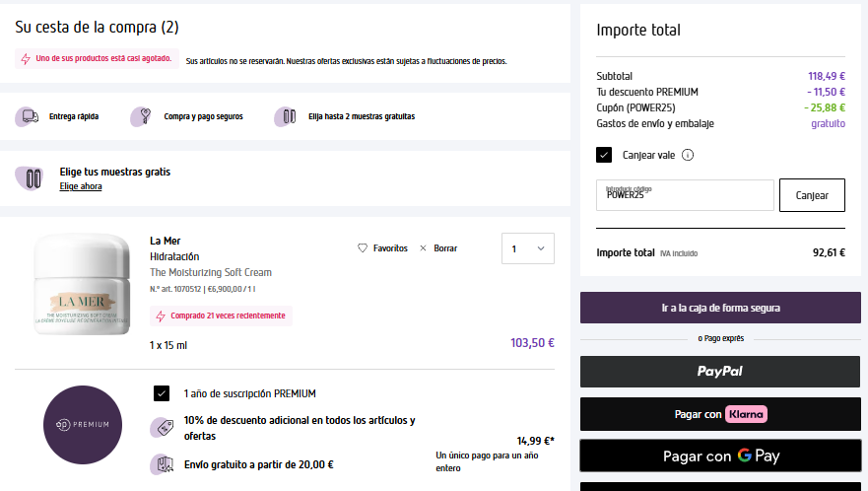Toggle the PREMIUM subscription checkbox
The image size is (868, 491).
(x=162, y=393)
